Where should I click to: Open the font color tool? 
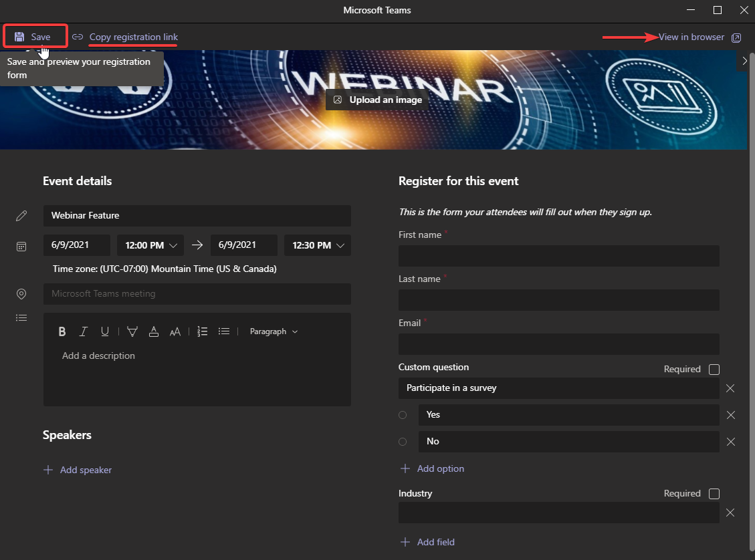click(x=153, y=331)
